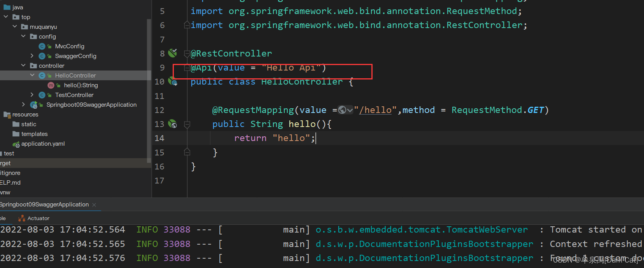The width and height of the screenshot is (644, 268).
Task: Collapse the config folder
Action: point(23,36)
